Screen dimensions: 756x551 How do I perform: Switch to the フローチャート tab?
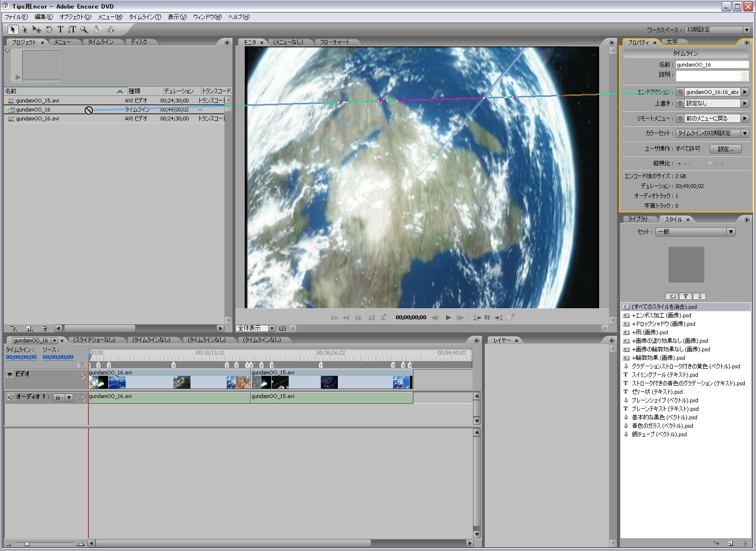tap(335, 42)
